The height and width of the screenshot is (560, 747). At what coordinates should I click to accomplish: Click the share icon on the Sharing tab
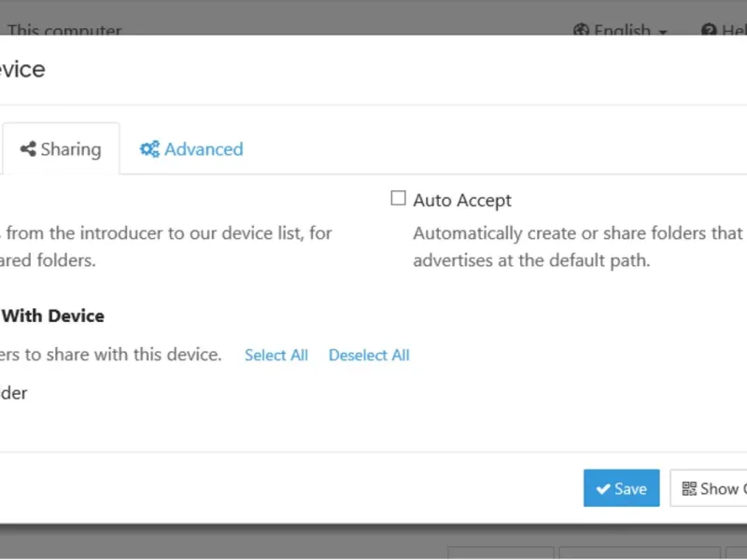(28, 149)
